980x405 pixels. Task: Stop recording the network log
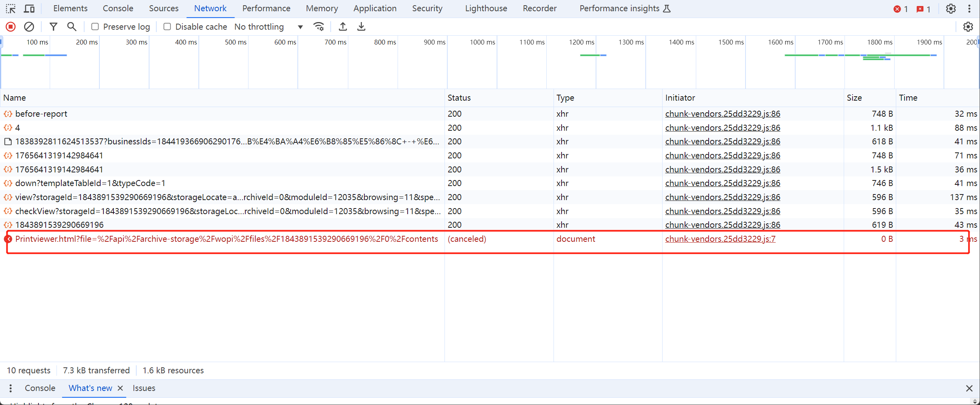tap(11, 27)
